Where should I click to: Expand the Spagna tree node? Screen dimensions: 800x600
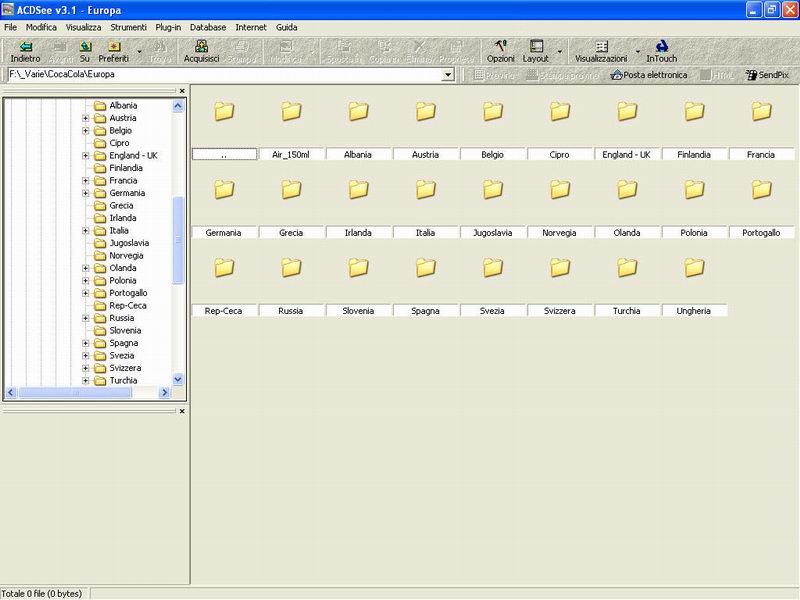point(86,343)
